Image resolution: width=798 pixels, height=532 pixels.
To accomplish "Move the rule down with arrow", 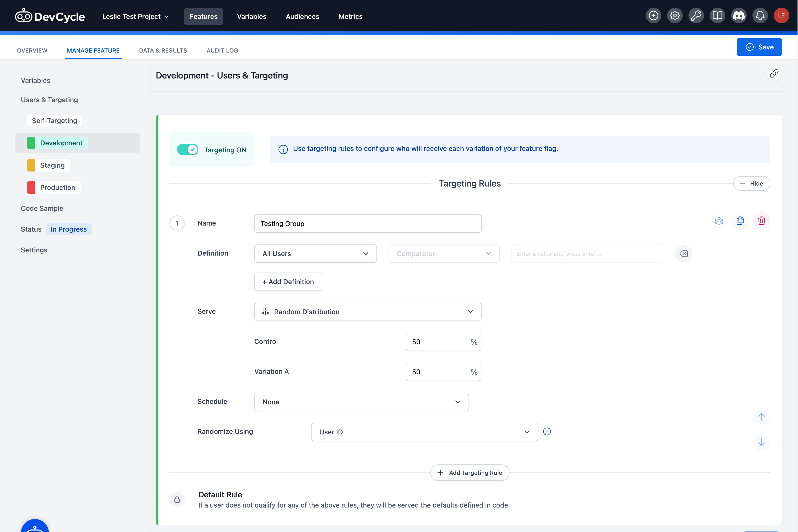I will (x=761, y=442).
